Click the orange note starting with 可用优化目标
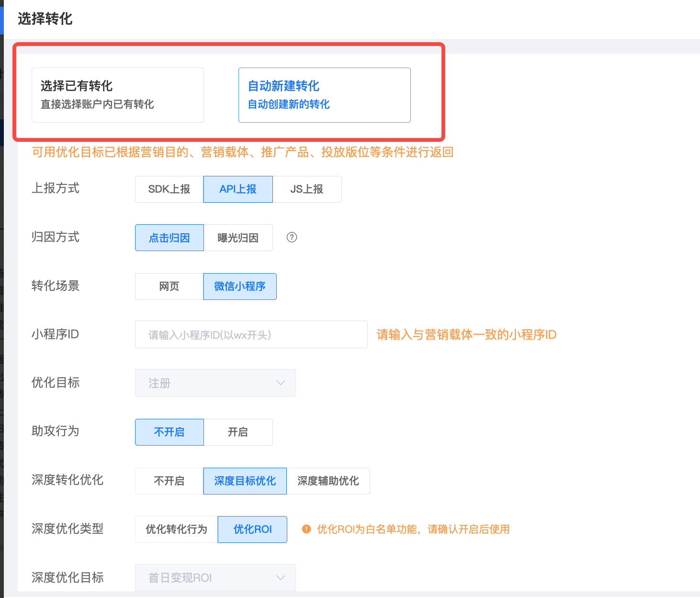The image size is (700, 598). (243, 152)
